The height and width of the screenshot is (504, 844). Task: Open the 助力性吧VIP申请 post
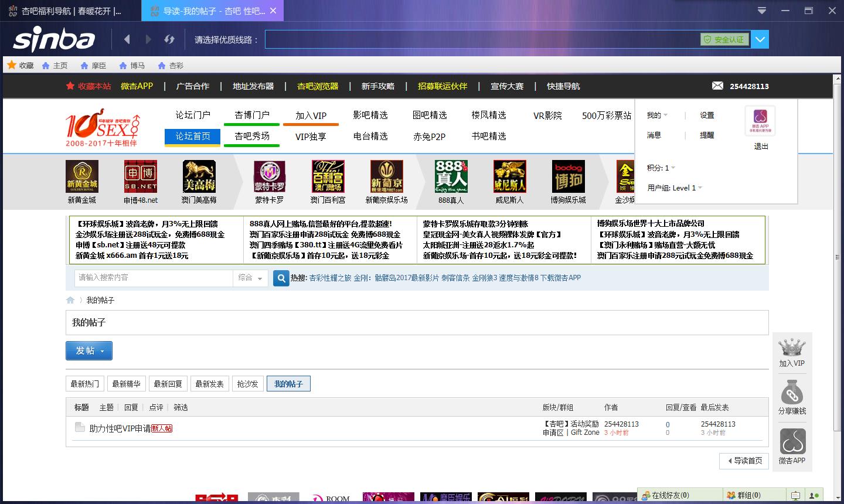(x=120, y=428)
